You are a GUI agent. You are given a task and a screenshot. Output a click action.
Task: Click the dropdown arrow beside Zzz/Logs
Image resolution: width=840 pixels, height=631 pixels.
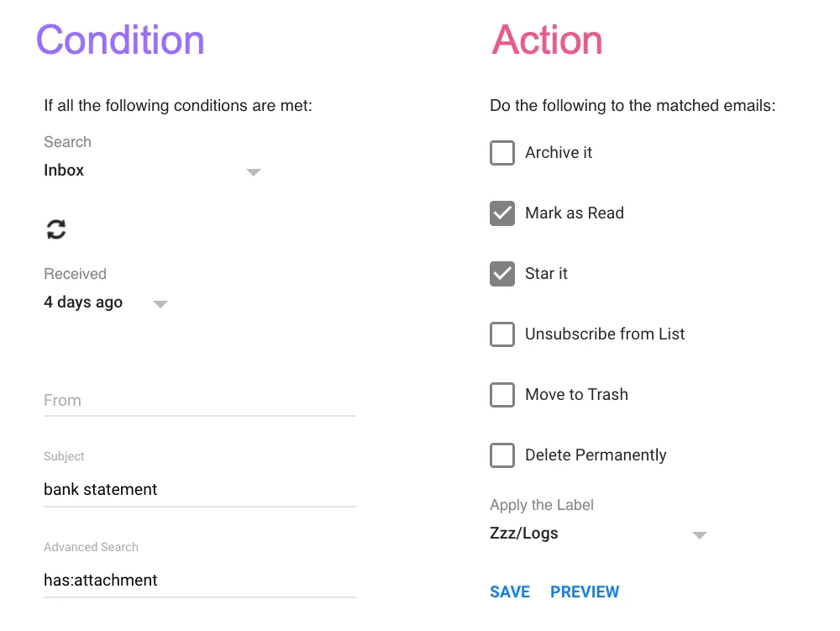[x=699, y=534]
